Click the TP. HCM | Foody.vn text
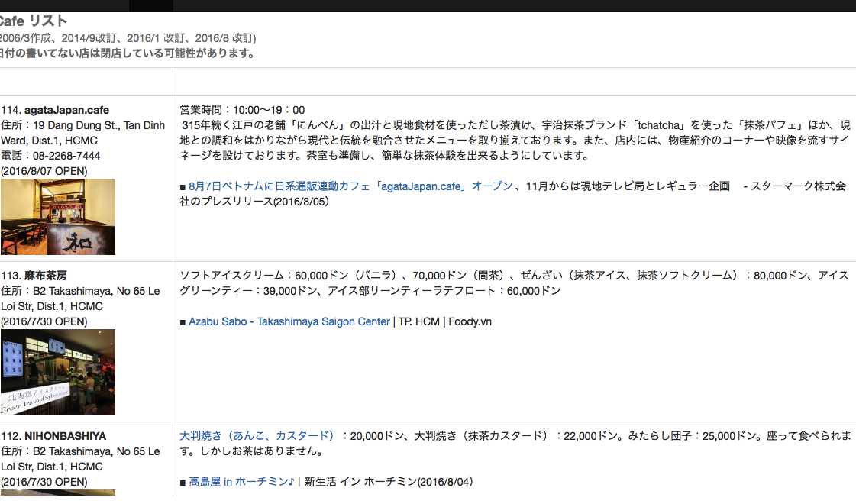This screenshot has width=856, height=504. (445, 321)
